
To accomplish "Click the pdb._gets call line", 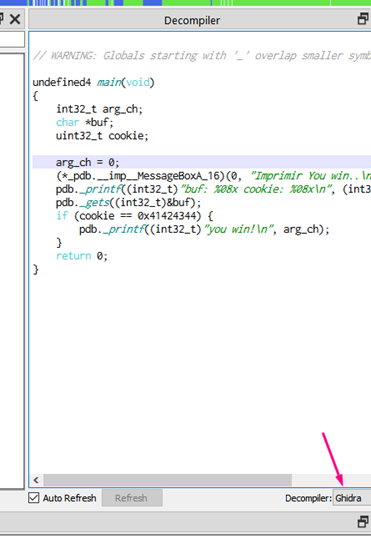I will (x=128, y=203).
